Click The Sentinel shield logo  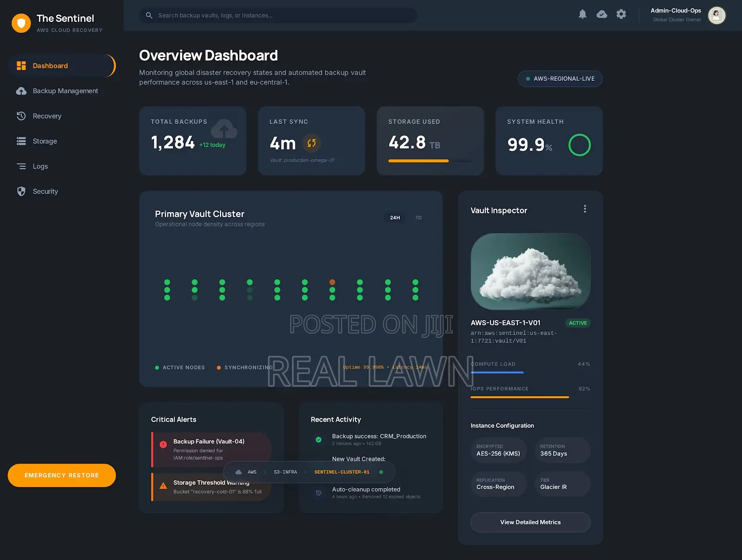coord(21,23)
